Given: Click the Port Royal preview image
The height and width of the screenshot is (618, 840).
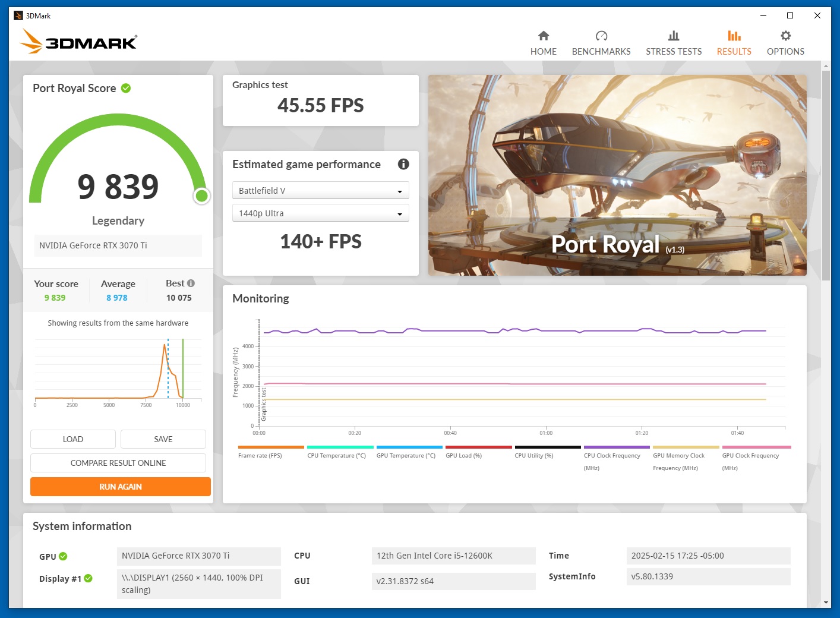Looking at the screenshot, I should pyautogui.click(x=617, y=175).
